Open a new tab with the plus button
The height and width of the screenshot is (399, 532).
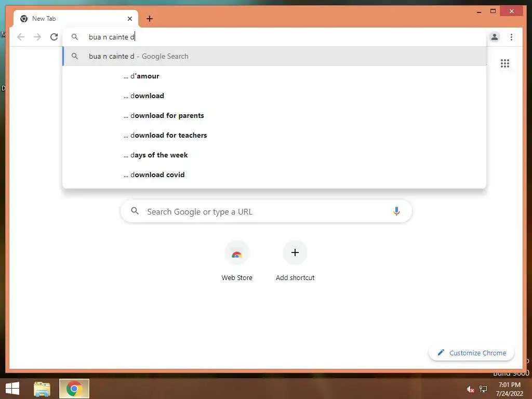[150, 19]
